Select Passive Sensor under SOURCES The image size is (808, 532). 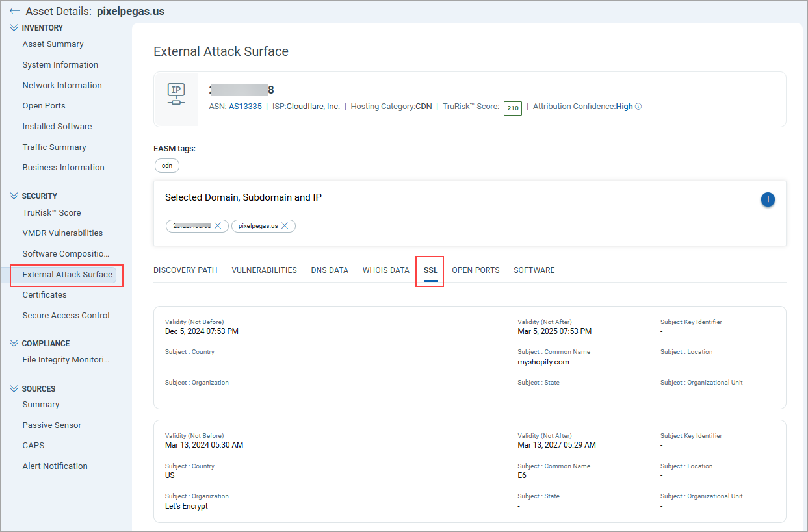(50, 425)
